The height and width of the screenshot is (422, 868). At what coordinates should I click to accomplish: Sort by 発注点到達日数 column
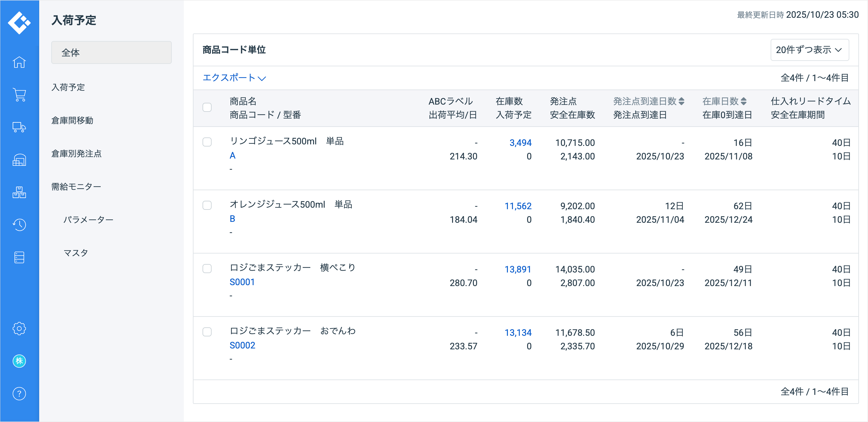point(648,101)
